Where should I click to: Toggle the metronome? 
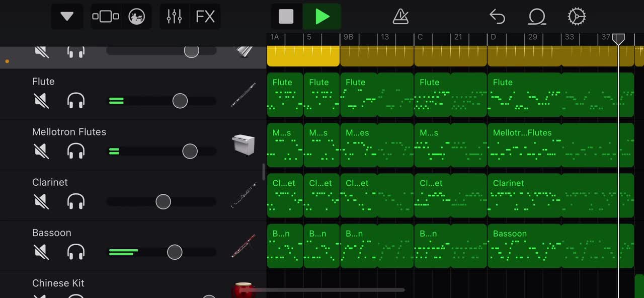[400, 17]
